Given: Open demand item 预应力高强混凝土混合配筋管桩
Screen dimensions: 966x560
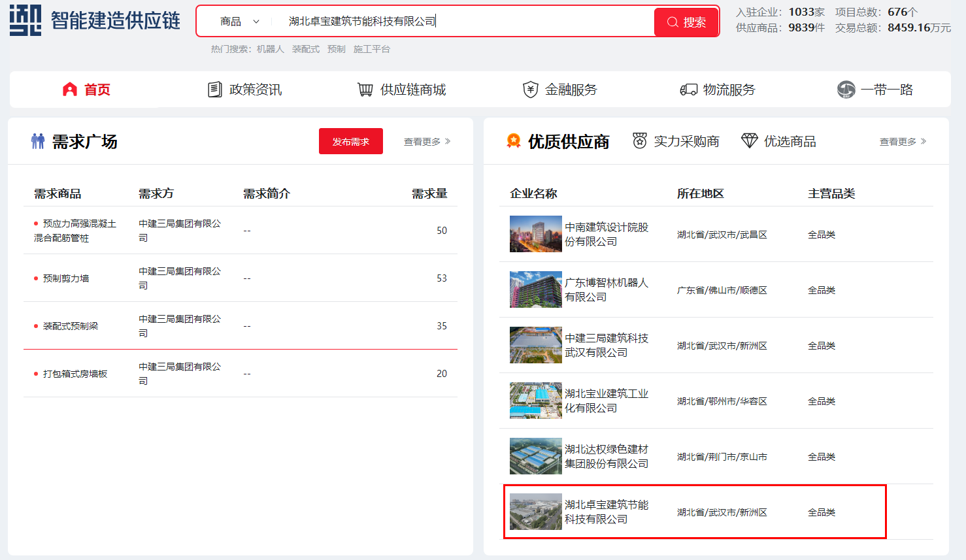Looking at the screenshot, I should (x=75, y=231).
